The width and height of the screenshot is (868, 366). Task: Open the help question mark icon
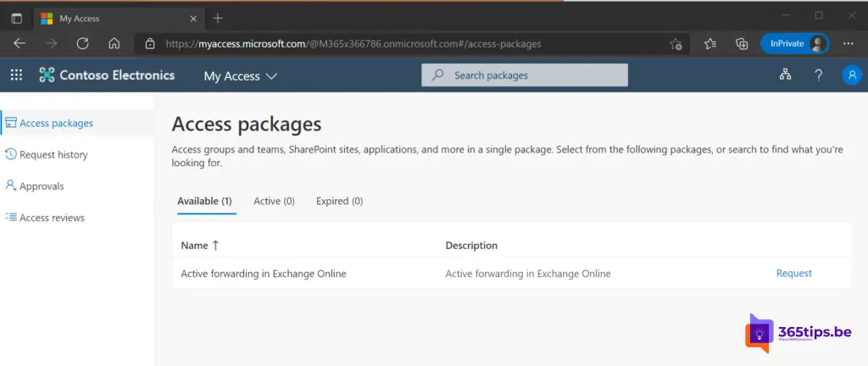tap(818, 75)
